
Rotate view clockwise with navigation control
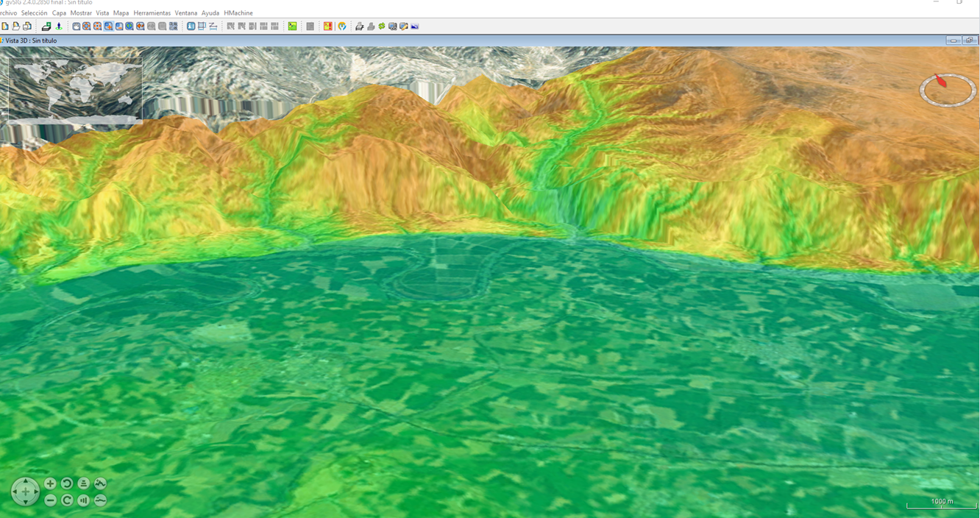coord(67,500)
